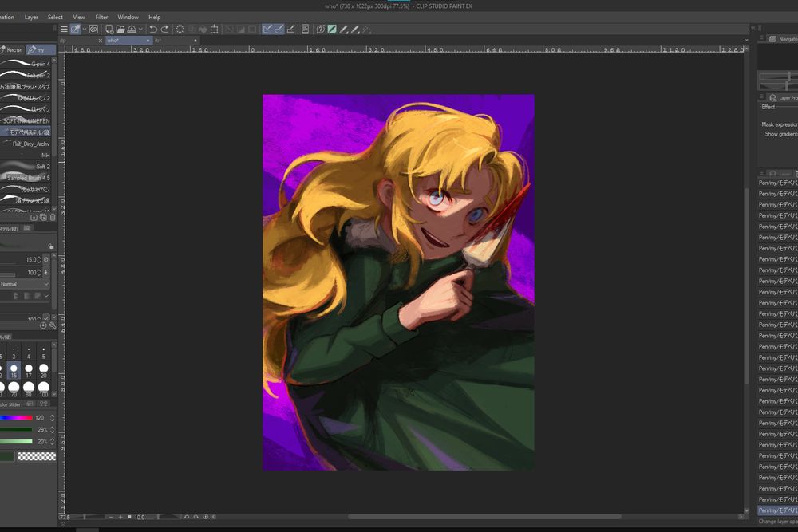
Task: Click the Redo arrow in the command bar
Action: click(x=164, y=30)
